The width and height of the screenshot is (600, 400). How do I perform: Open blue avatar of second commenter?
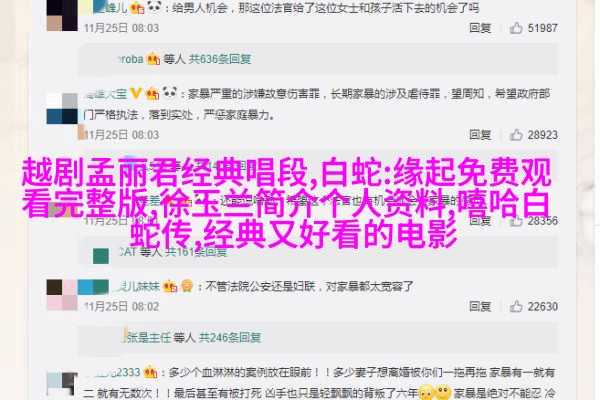click(x=62, y=109)
